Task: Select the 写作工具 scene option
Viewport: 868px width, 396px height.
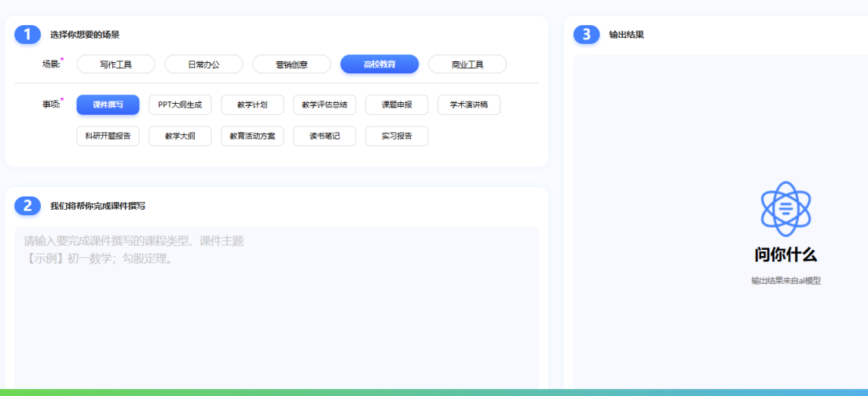Action: (x=115, y=64)
